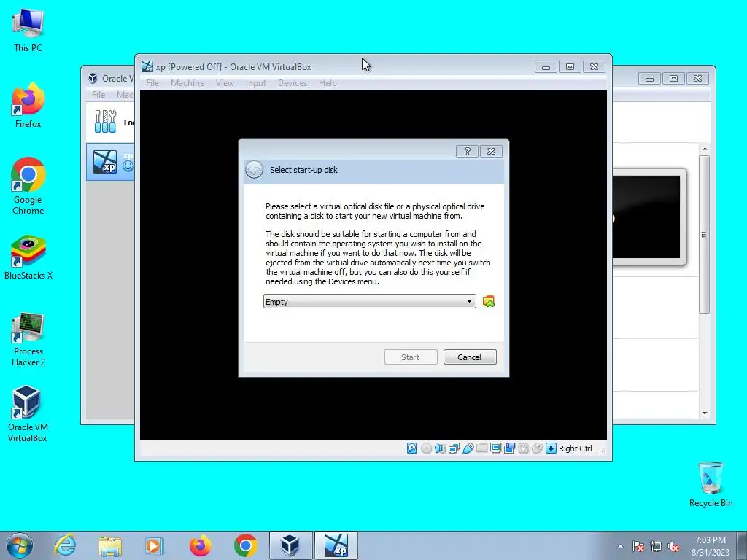Click the Chrome taskbar icon
This screenshot has height=560, width=747.
[x=245, y=545]
